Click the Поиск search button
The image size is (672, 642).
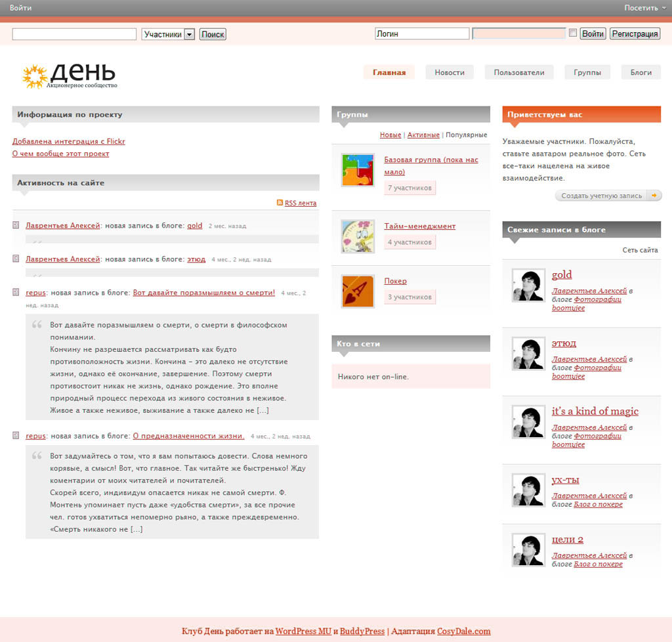pos(213,34)
